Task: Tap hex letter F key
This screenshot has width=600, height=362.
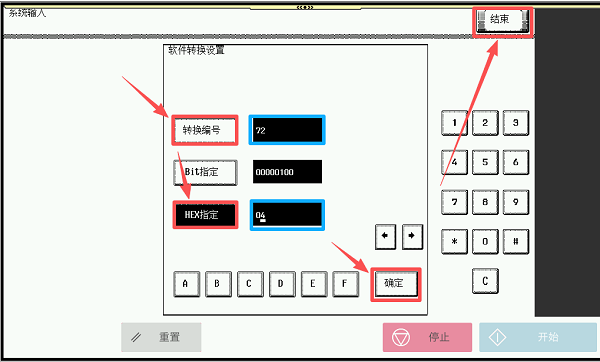Action: pos(346,284)
